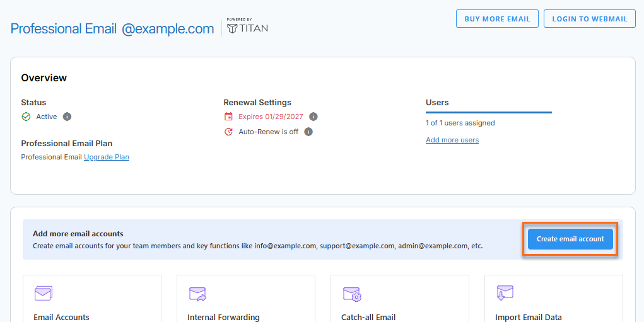Click info icon beside Expires 01/29/2027

click(x=313, y=117)
